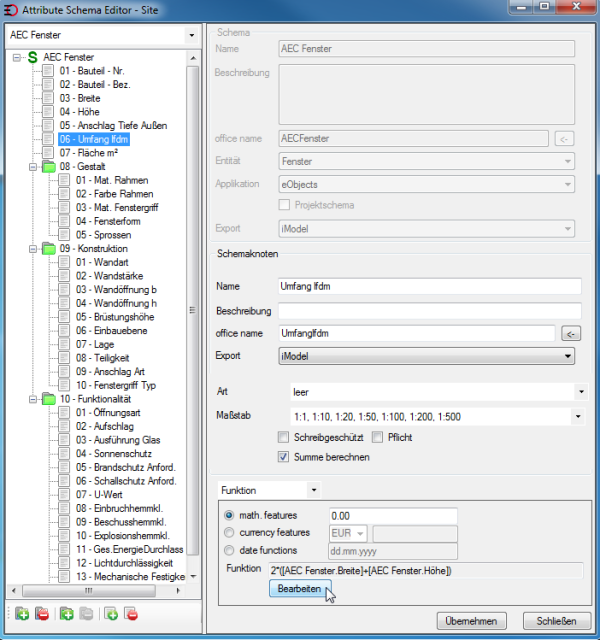Screen dimensions: 600x640
Task: Click the green folder icon of 10 - Funktionalität
Action: (49, 399)
